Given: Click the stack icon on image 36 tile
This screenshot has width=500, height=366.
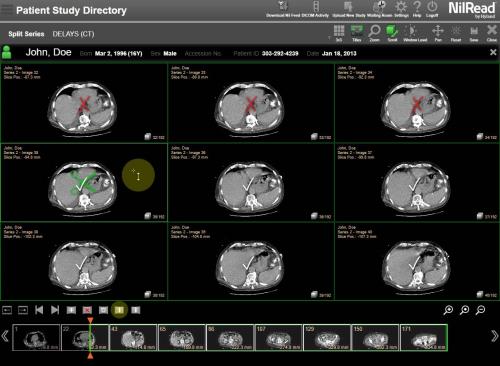Looking at the screenshot, I should click(314, 216).
